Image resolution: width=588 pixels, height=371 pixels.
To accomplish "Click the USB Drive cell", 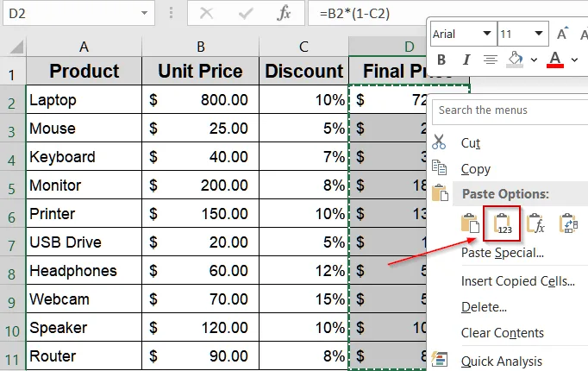I will point(84,242).
